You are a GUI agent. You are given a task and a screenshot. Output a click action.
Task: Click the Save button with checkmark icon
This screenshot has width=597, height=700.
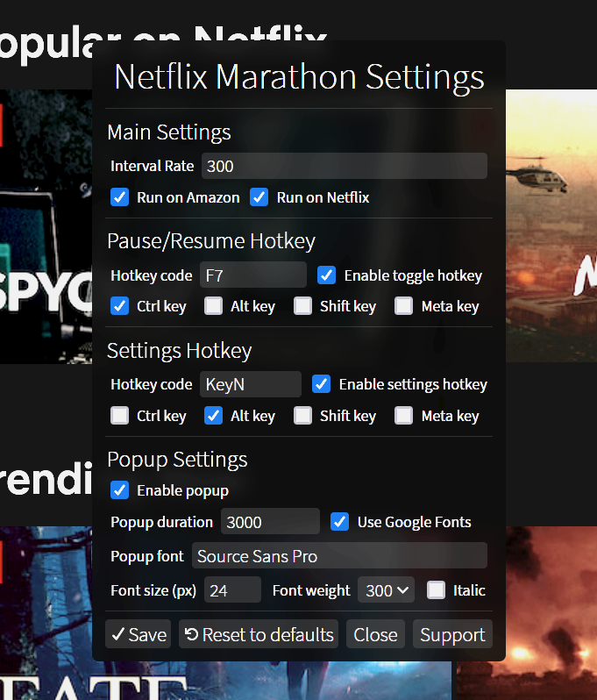tap(138, 634)
